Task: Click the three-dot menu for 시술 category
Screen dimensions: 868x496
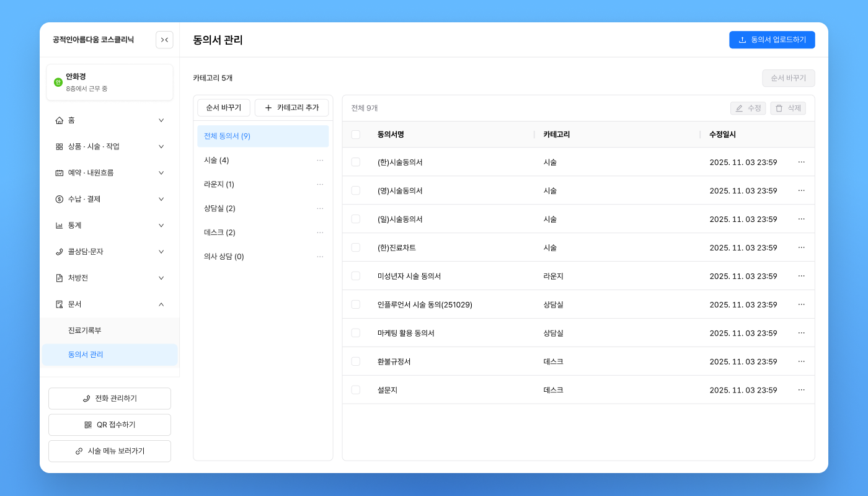Action: pyautogui.click(x=320, y=160)
